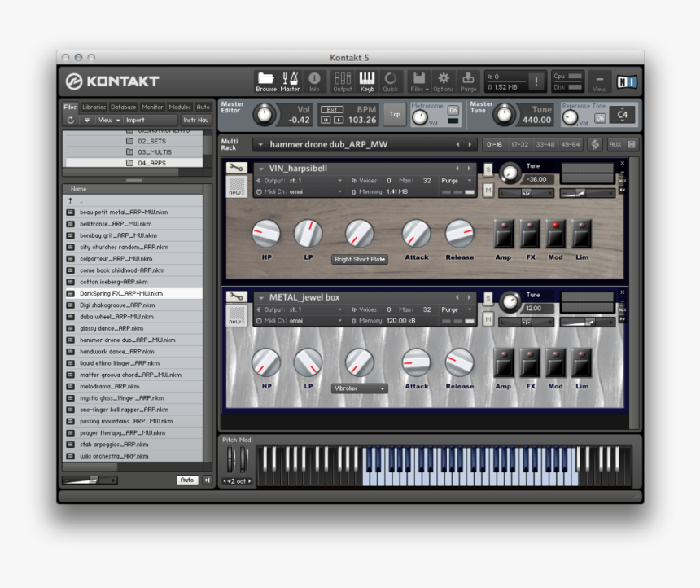
Task: Select previous instrument arrow for VIN_harpsibell
Action: coord(457,169)
